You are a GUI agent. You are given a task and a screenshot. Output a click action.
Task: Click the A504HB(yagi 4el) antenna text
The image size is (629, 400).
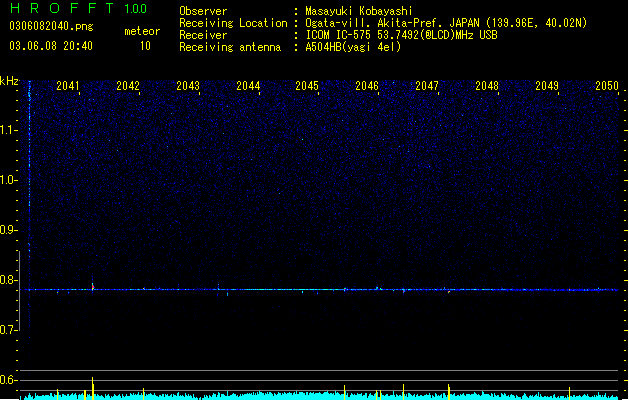(353, 47)
